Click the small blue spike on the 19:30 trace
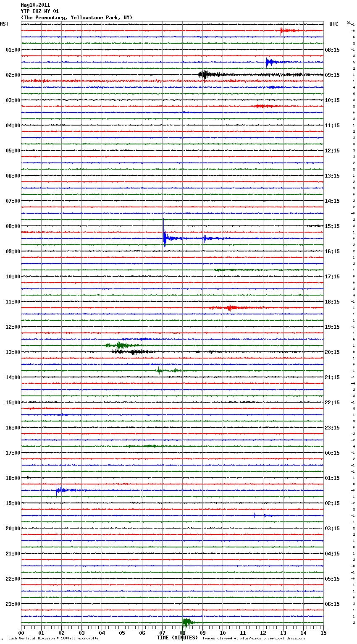The image size is (357, 644). click(x=254, y=515)
